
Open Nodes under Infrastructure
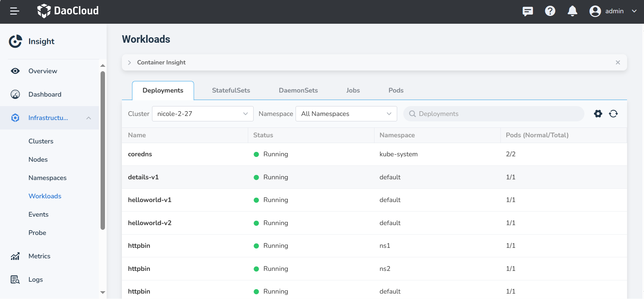pyautogui.click(x=38, y=159)
